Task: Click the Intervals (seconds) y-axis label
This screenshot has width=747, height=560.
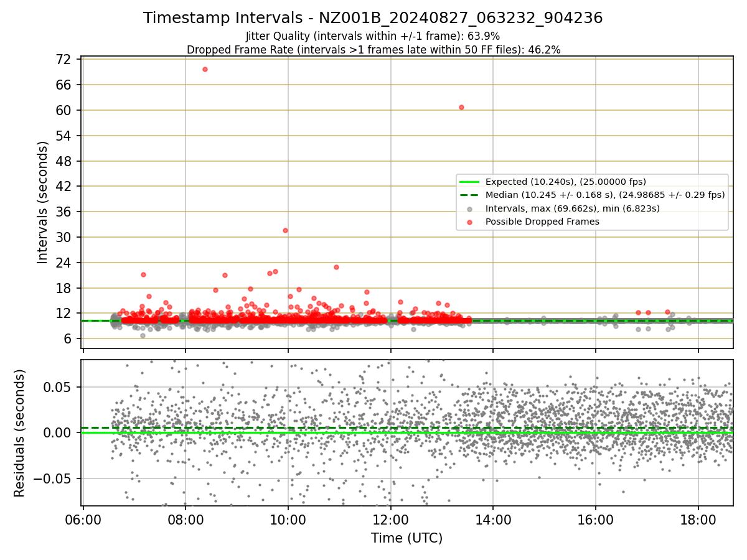Action: click(43, 202)
